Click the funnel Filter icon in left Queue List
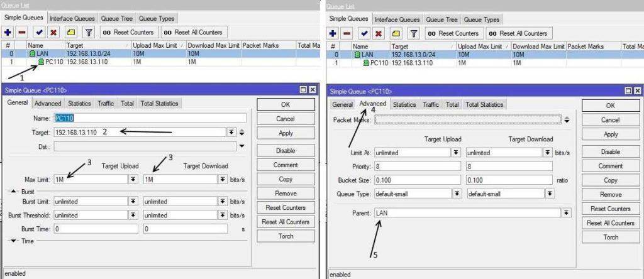This screenshot has width=644, height=279. 89,32
